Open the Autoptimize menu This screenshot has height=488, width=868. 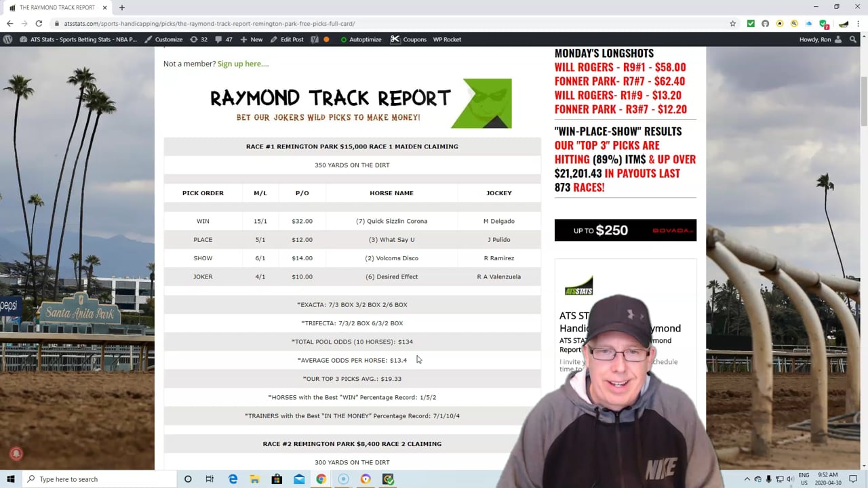pyautogui.click(x=361, y=39)
